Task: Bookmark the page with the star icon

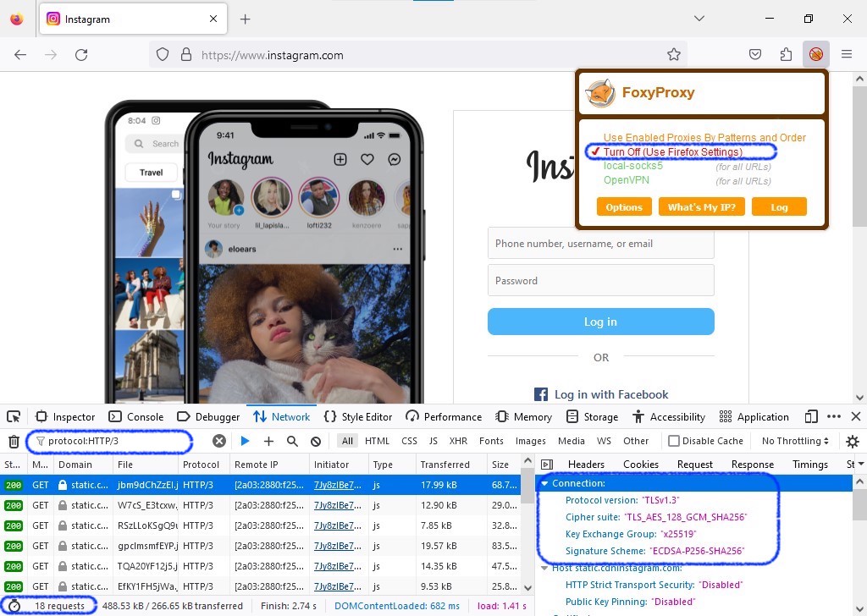Action: coord(673,54)
